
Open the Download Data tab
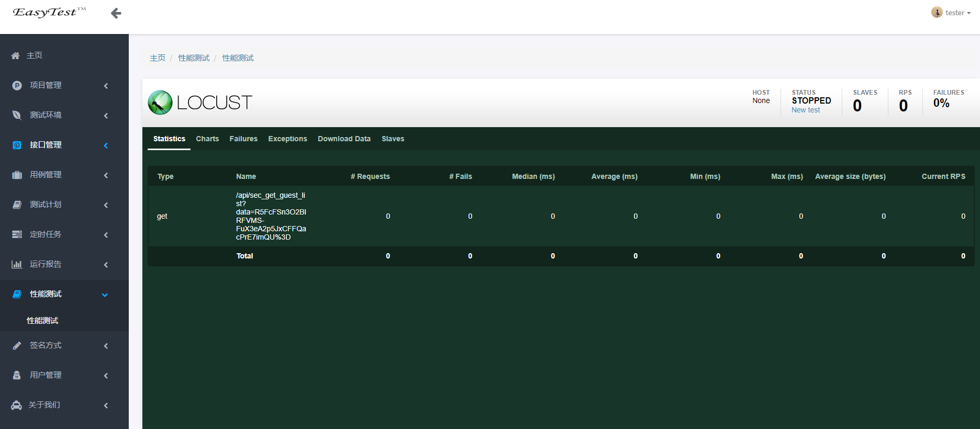344,139
